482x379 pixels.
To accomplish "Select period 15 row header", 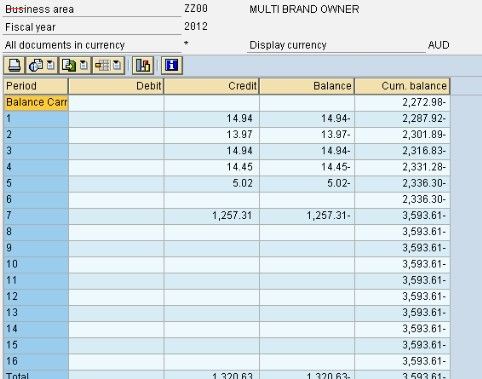I will click(x=36, y=345).
